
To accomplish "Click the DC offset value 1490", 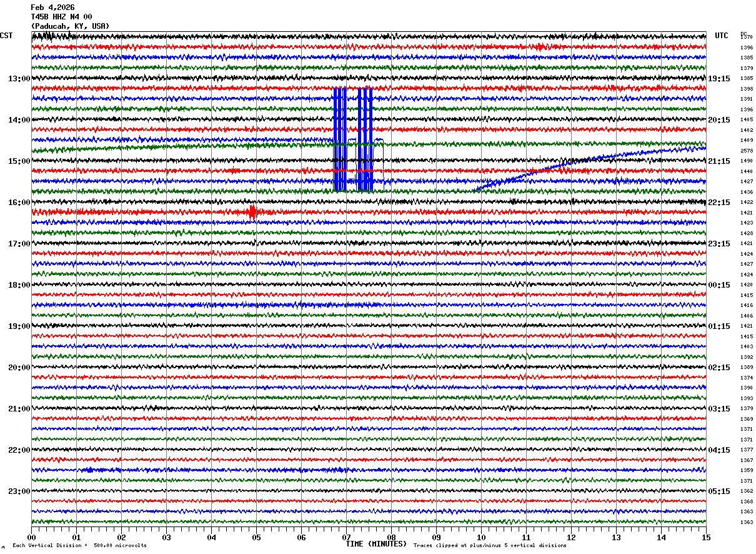I will tap(747, 161).
